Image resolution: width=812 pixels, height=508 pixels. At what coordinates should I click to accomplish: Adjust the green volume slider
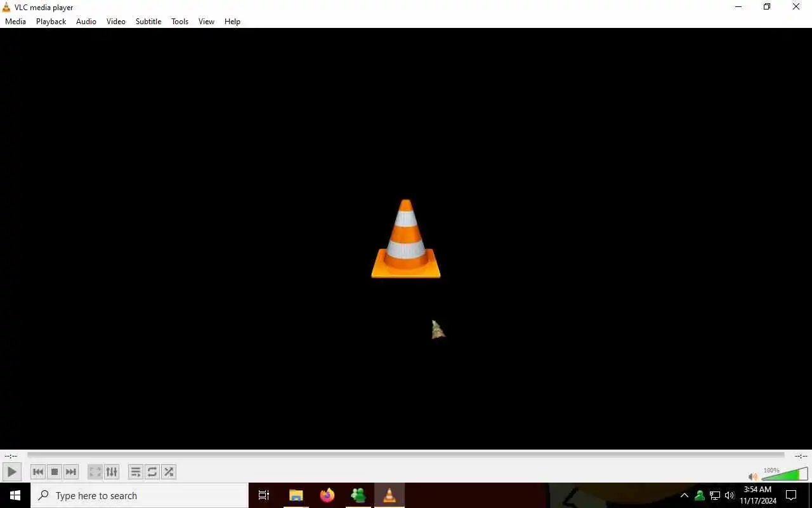click(x=785, y=474)
